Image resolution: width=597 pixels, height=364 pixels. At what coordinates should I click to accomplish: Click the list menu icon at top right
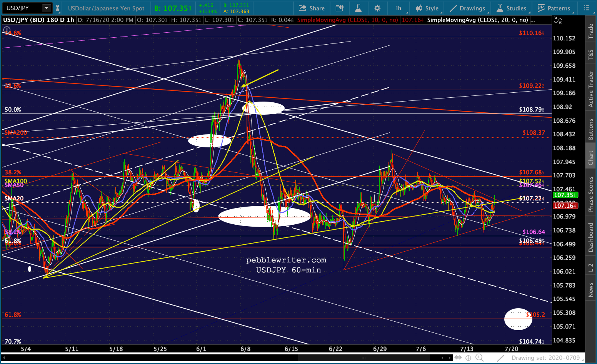point(586,8)
